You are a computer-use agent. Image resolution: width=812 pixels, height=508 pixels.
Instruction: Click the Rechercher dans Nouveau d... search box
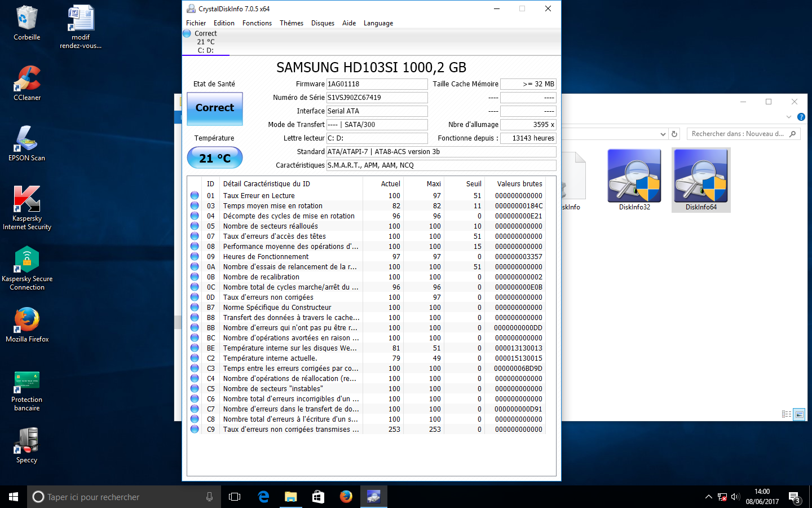tap(743, 134)
